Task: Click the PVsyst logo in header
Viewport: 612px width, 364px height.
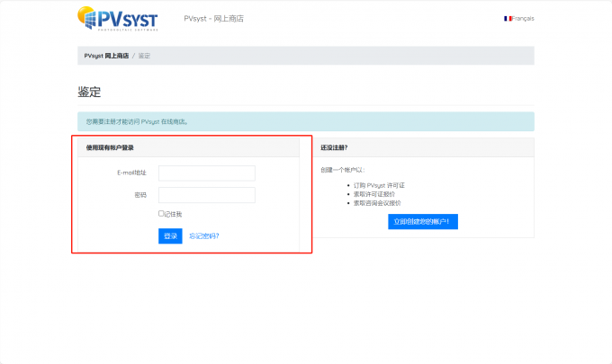Action: pyautogui.click(x=118, y=18)
